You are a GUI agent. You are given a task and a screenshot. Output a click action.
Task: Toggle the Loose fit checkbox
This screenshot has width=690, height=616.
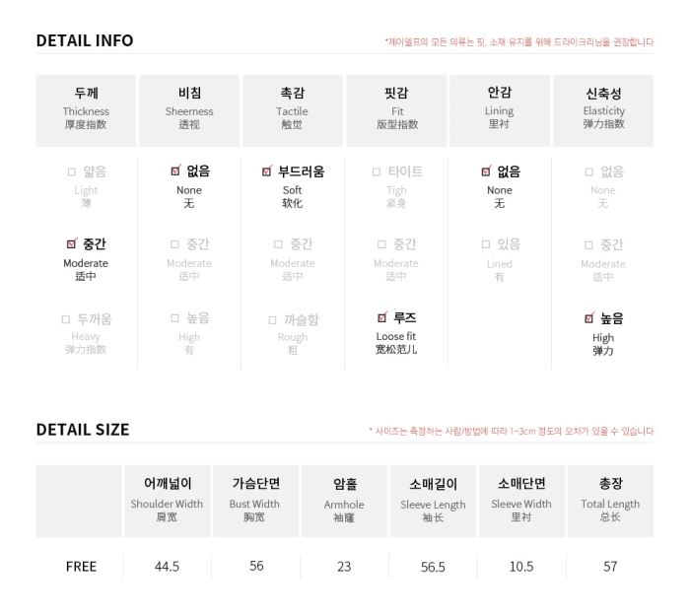(382, 316)
